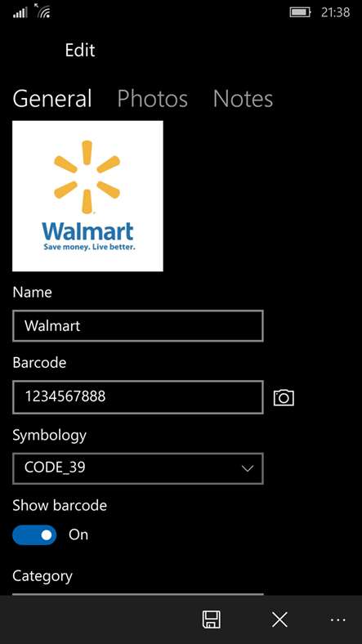This screenshot has width=362, height=644.
Task: Tap the cellular signal bars icon
Action: point(20,13)
